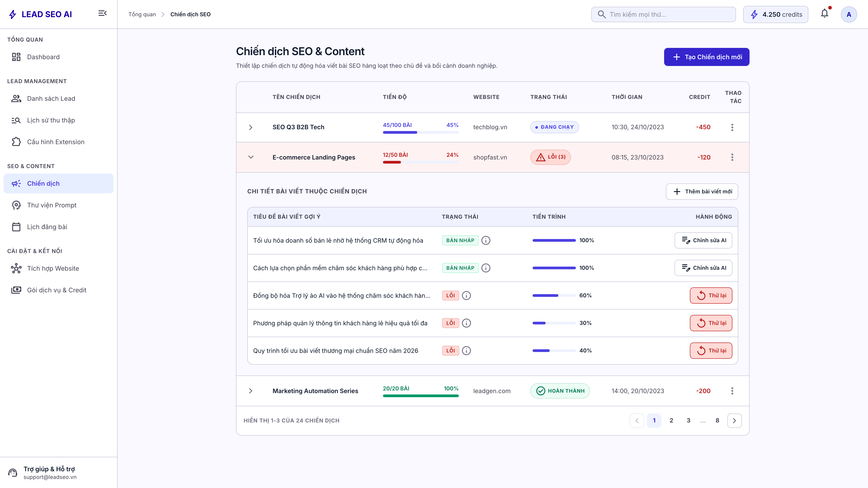The image size is (868, 488).
Task: Select Chiến dịch in sidebar
Action: (x=59, y=183)
